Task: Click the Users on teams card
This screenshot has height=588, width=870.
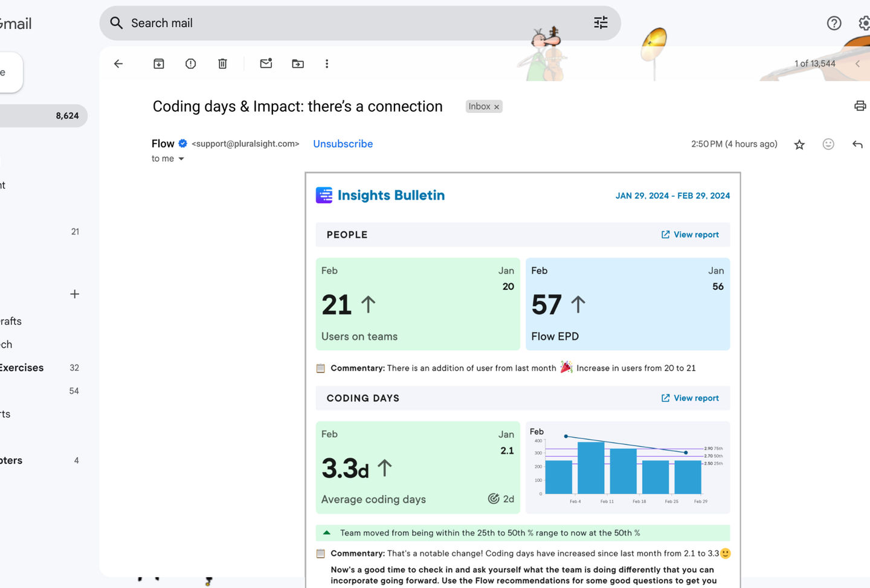Action: [417, 304]
